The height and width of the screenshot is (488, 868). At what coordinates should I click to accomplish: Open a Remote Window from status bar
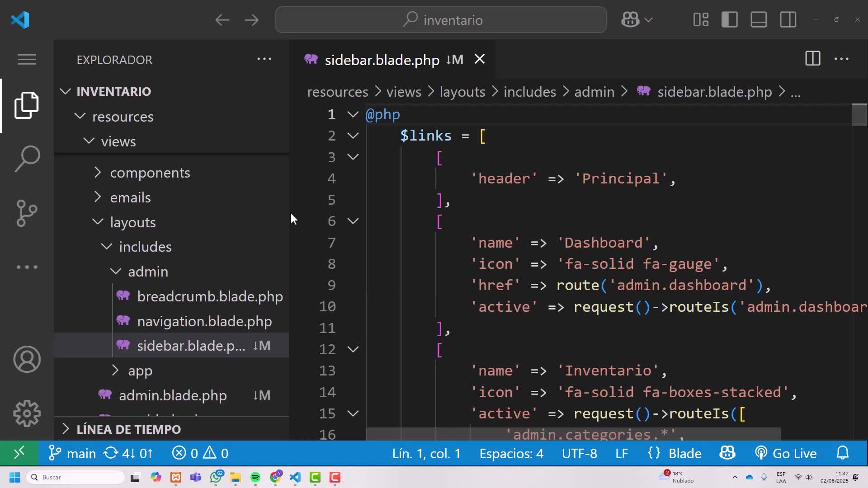[19, 453]
